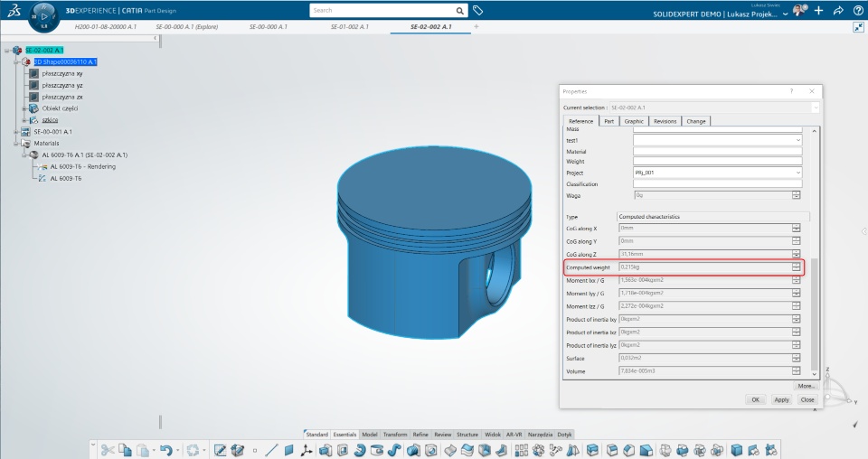Open the Undo history arrow
Image resolution: width=868 pixels, height=459 pixels.
178,450
